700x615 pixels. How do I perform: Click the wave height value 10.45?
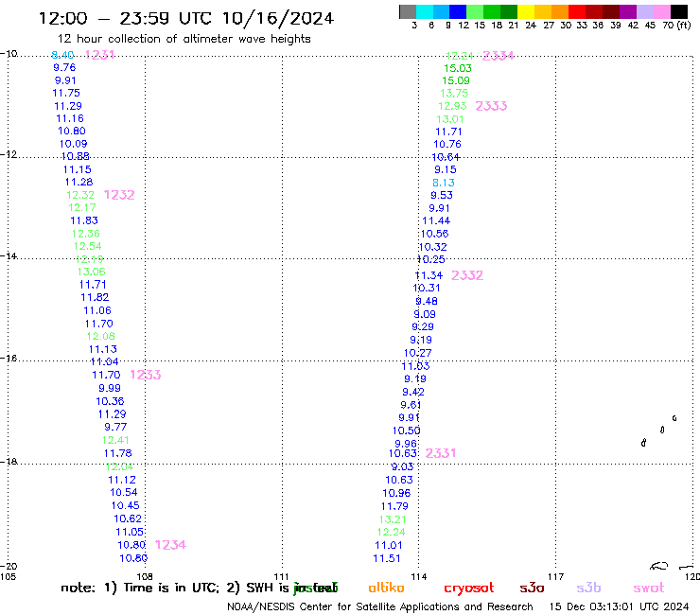[126, 505]
